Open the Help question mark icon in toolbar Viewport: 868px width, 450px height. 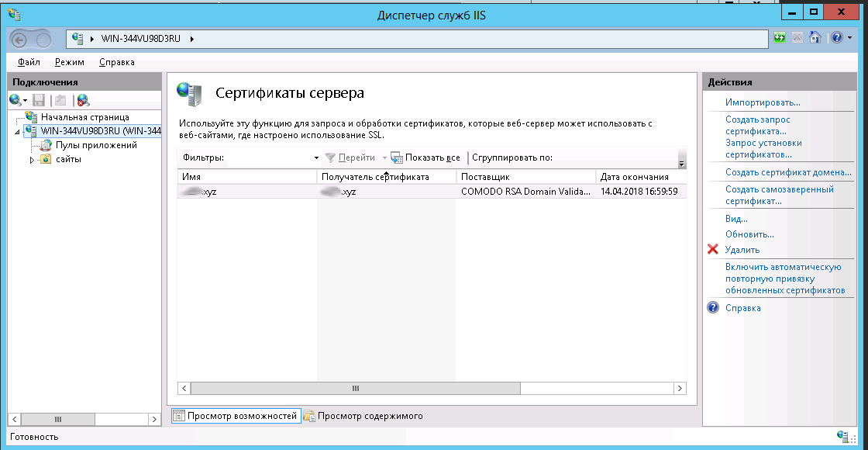click(x=837, y=38)
